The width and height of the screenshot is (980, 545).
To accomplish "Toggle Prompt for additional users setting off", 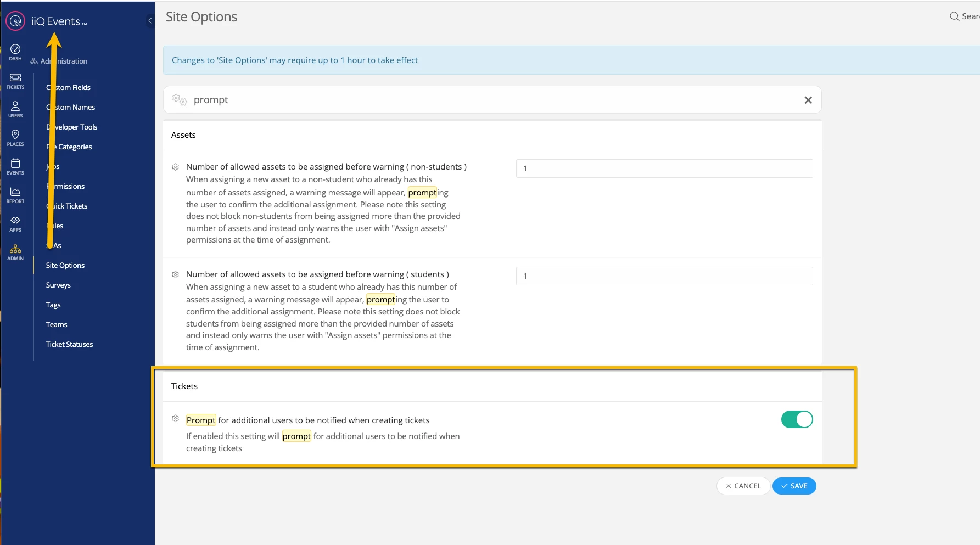I will click(x=797, y=419).
